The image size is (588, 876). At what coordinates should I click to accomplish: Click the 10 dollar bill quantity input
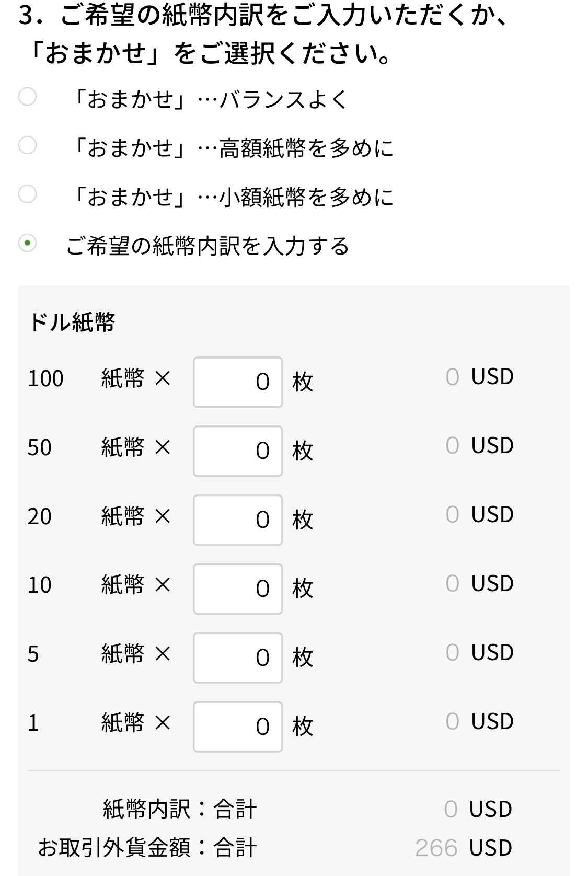coord(238,589)
